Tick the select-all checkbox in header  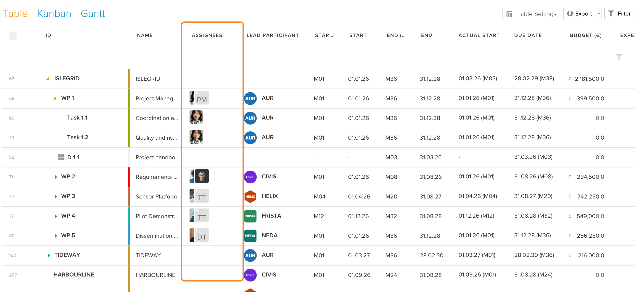(13, 36)
